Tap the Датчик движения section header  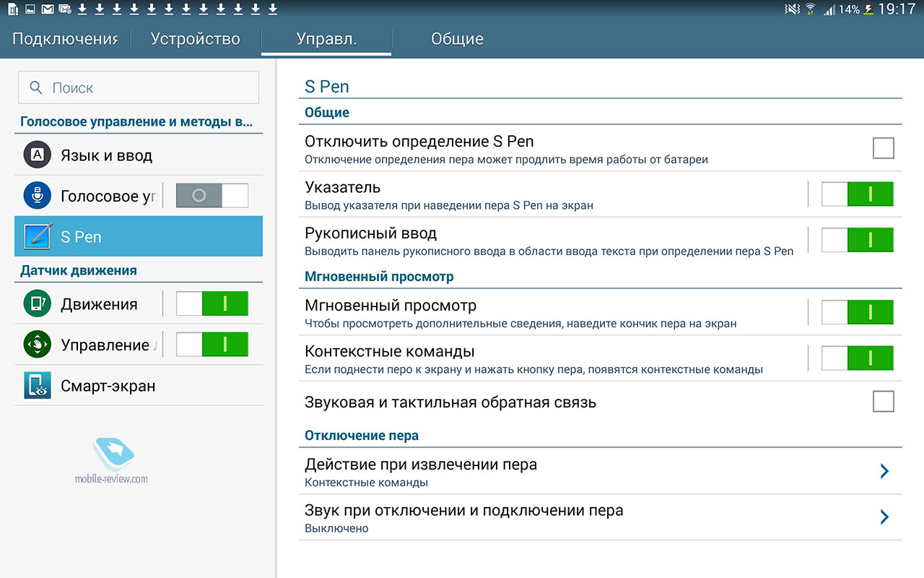click(x=78, y=270)
